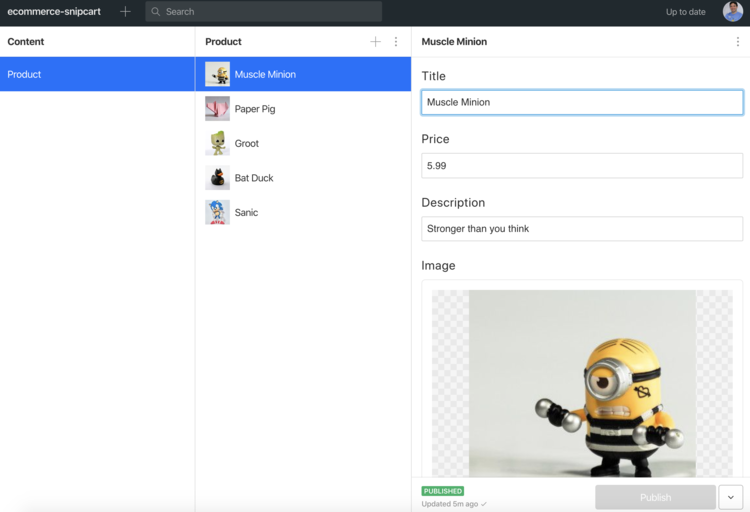Click Muscle Minion document pane title

tap(454, 42)
